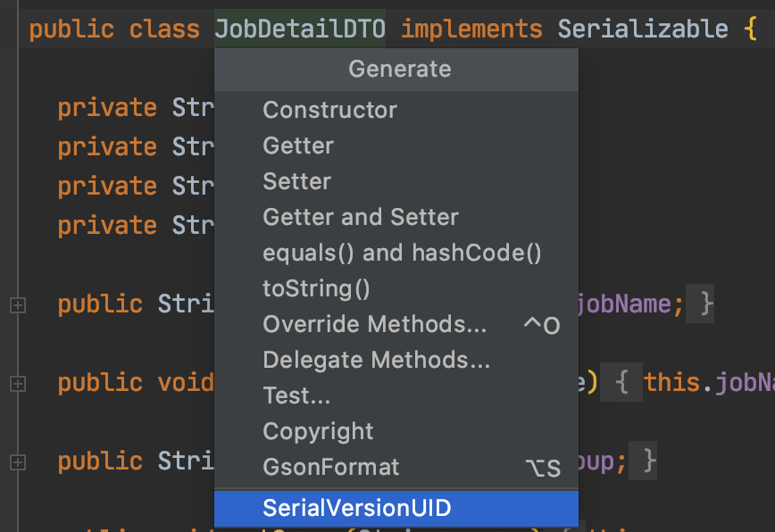Click the Serializable interface name
This screenshot has height=532, width=775.
click(641, 29)
